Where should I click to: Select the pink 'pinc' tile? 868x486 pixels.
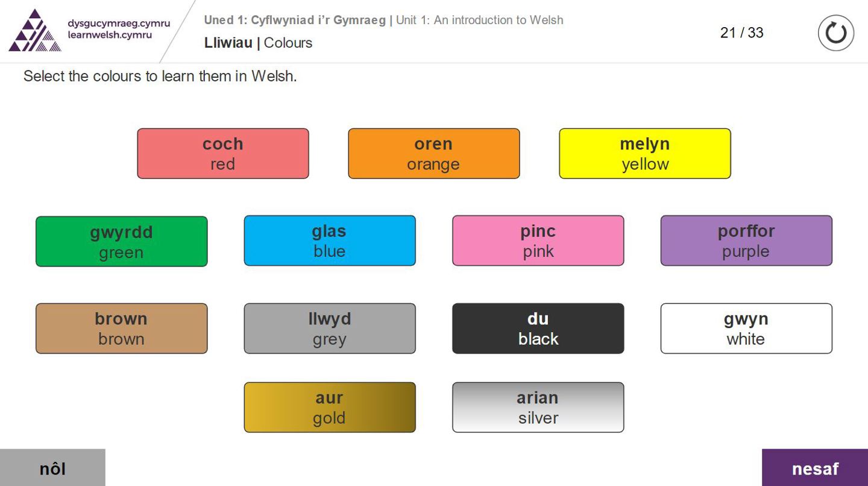click(x=538, y=241)
